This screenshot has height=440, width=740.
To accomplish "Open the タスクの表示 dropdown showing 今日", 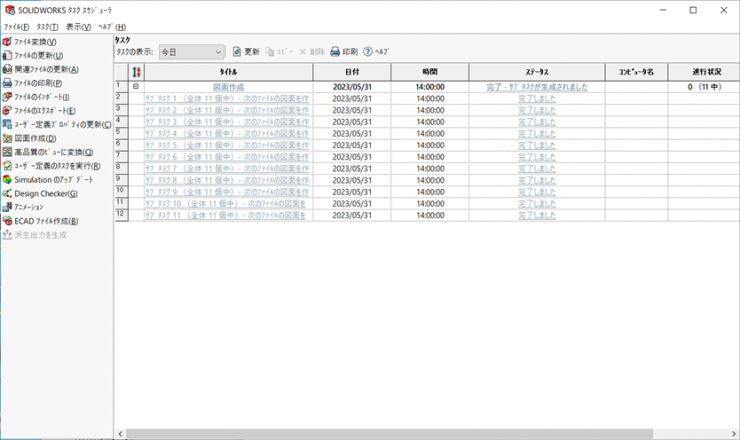I will pos(192,51).
